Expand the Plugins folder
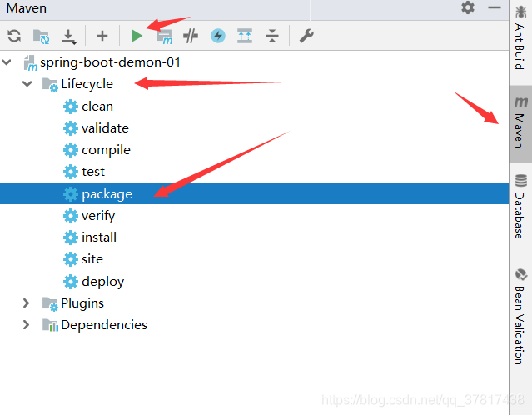 coord(26,303)
